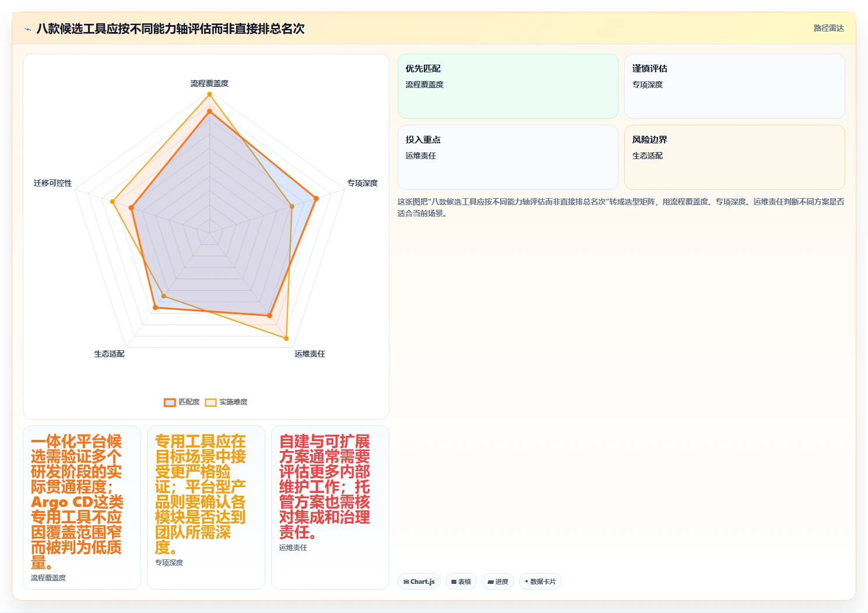The image size is (868, 613).
Task: Open the orange card starting 一体化平台候选
Action: click(x=82, y=508)
